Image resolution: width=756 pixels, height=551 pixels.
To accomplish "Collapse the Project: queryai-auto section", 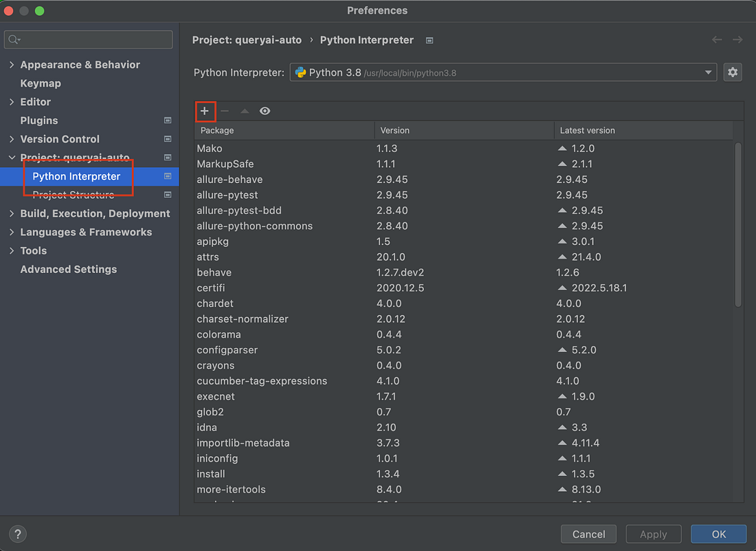I will [x=12, y=158].
